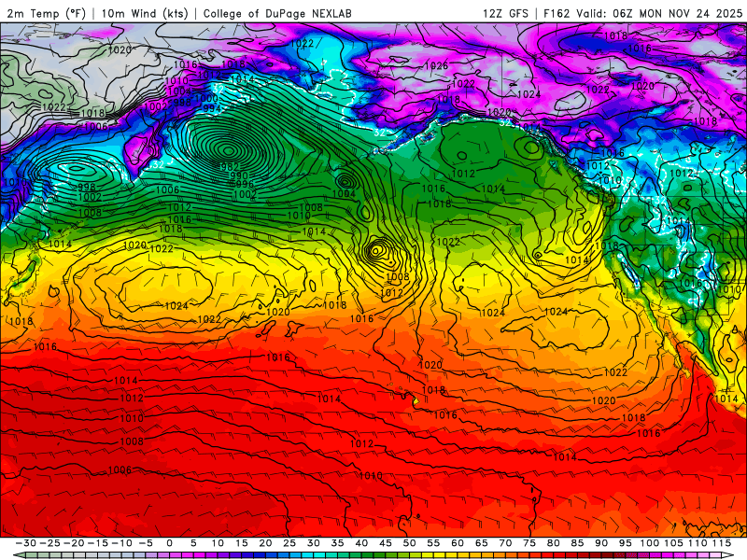Click the 1026 high pressure label
This screenshot has height=560, width=747.
pos(436,65)
